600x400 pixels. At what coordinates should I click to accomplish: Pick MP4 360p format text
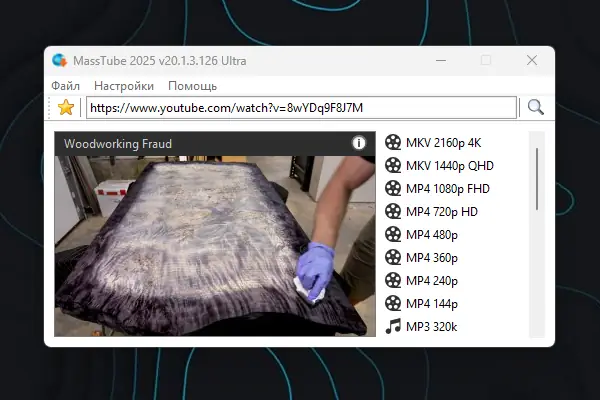pos(432,258)
